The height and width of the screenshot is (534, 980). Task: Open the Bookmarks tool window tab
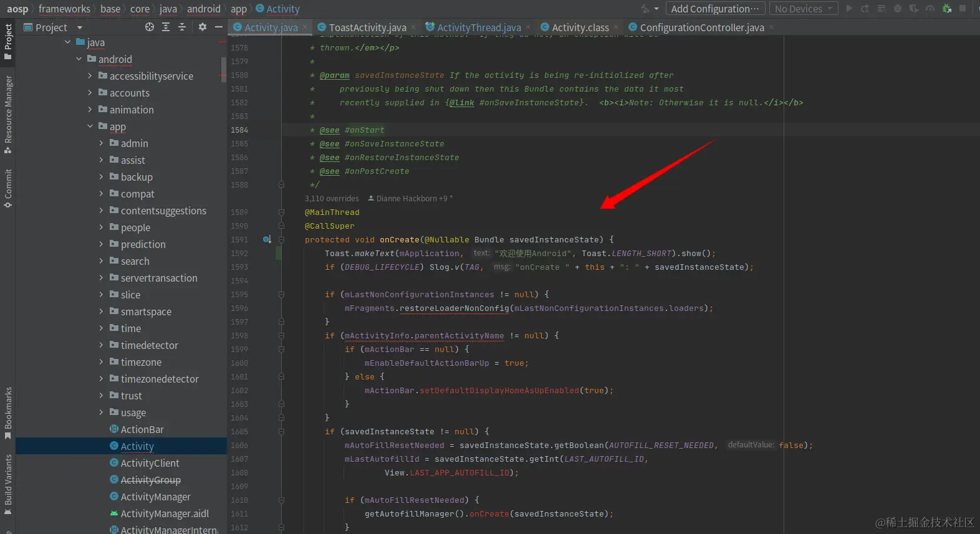click(8, 413)
